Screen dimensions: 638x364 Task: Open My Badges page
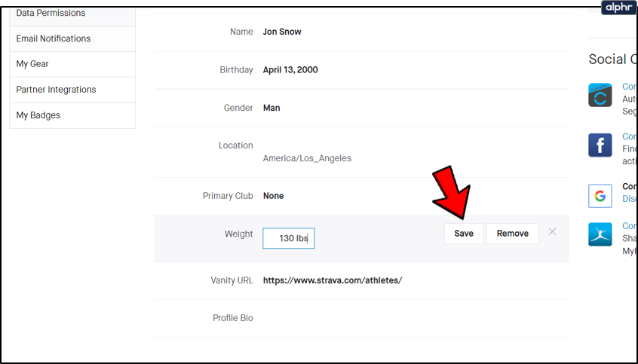click(38, 115)
